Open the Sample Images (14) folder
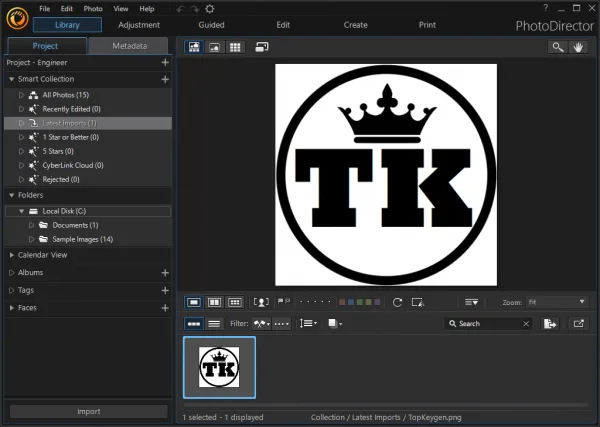 [88, 239]
